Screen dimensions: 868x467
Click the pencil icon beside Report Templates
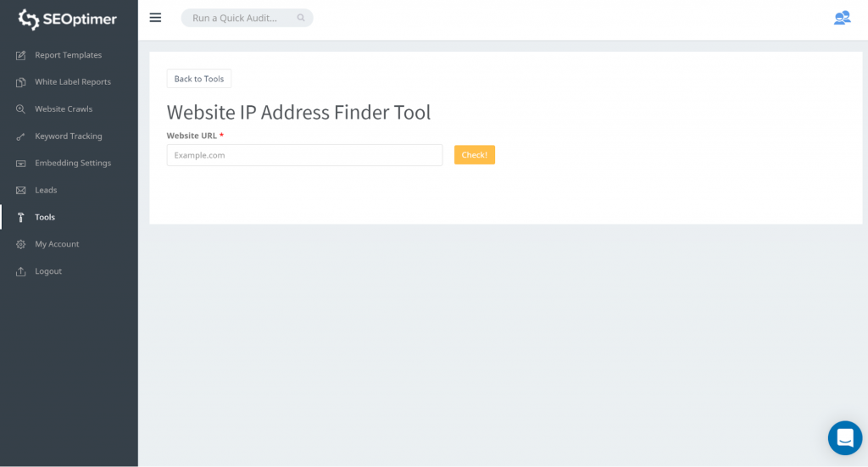[x=21, y=55]
